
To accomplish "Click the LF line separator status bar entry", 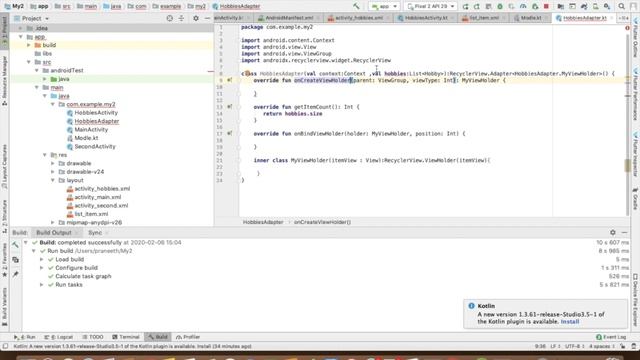I will click(555, 346).
